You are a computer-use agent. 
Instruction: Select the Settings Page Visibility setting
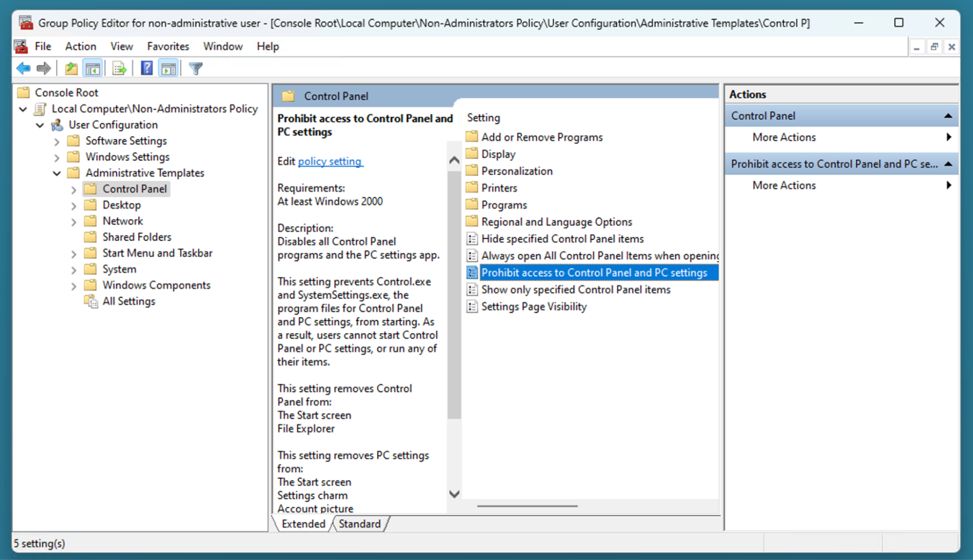click(533, 307)
